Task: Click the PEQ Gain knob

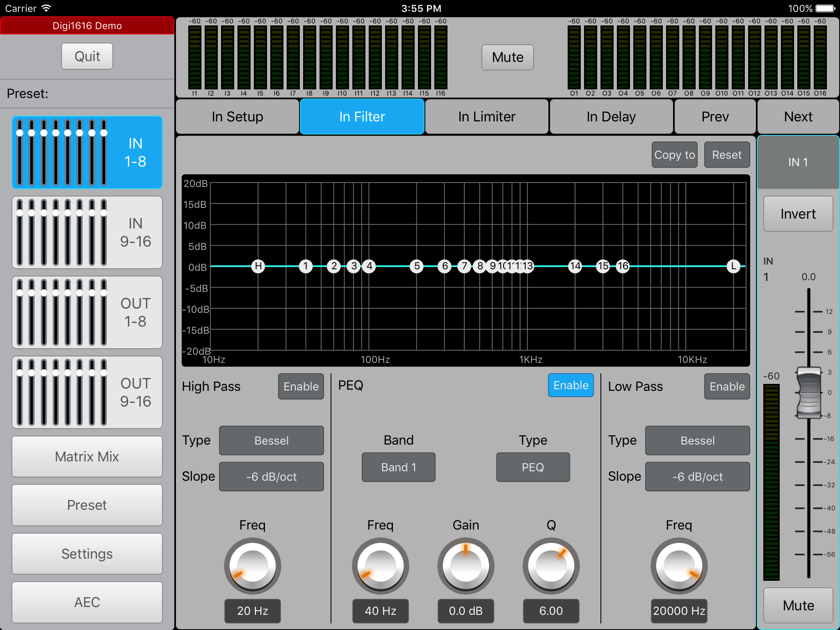Action: 466,566
